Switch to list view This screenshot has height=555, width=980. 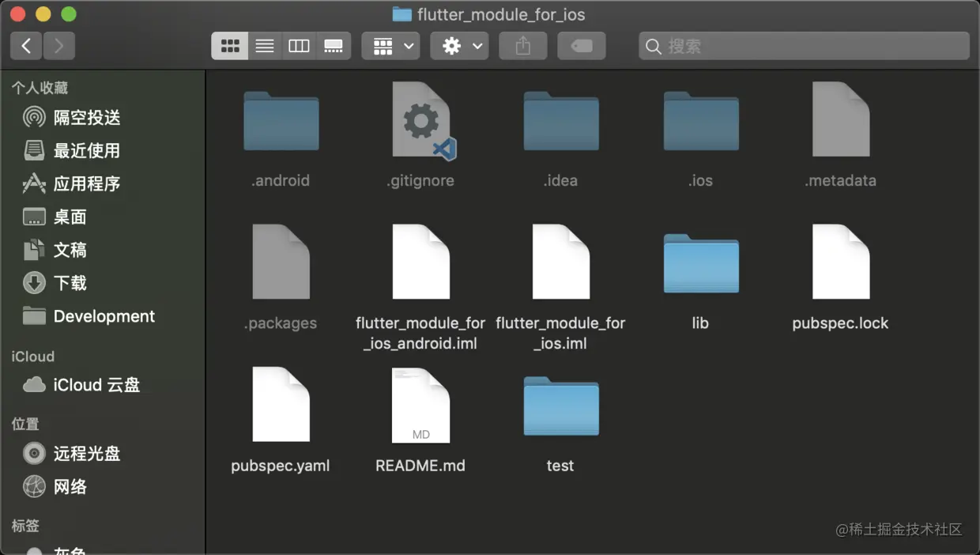coord(265,46)
